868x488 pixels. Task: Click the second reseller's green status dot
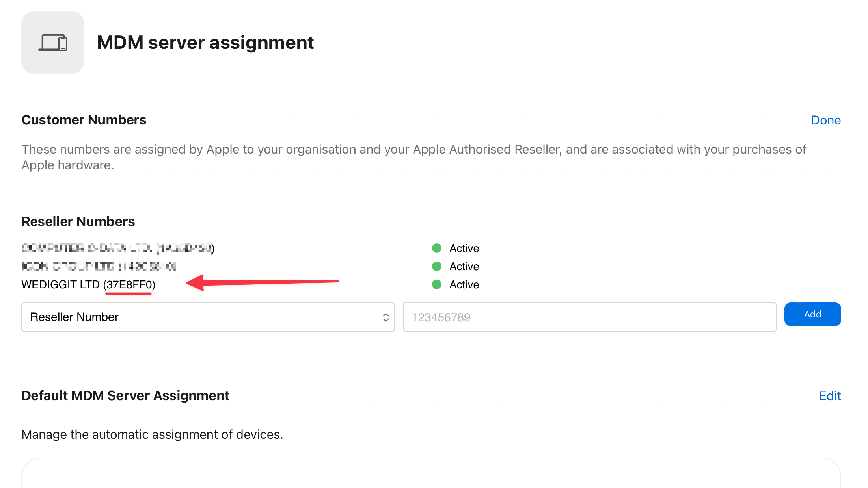tap(436, 267)
